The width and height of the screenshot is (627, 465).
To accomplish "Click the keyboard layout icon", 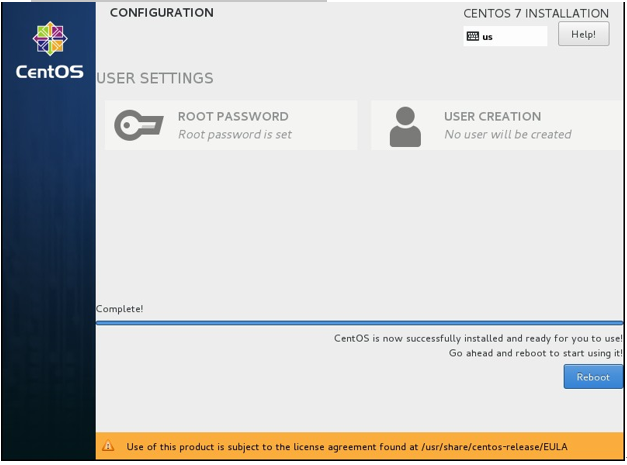I will tap(473, 36).
